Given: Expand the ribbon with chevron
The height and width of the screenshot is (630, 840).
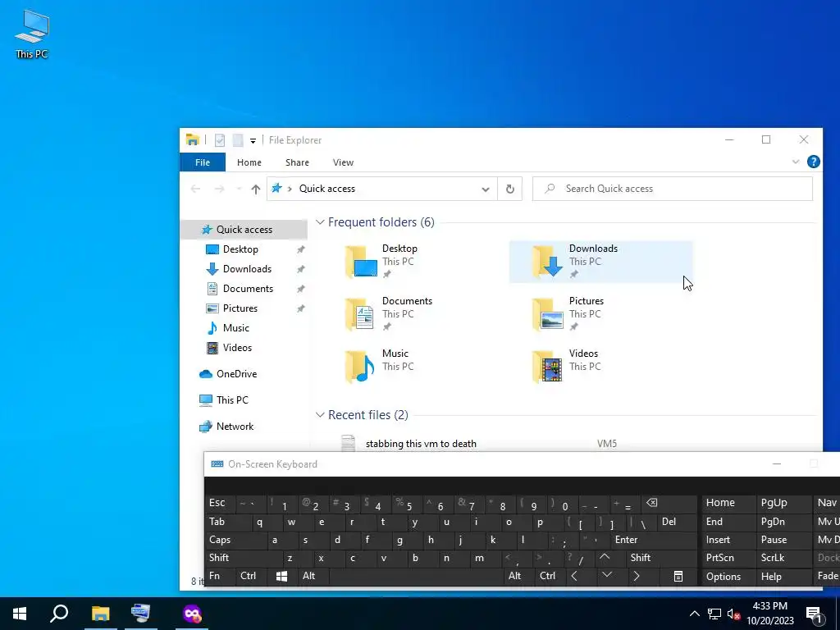Looking at the screenshot, I should pos(796,162).
